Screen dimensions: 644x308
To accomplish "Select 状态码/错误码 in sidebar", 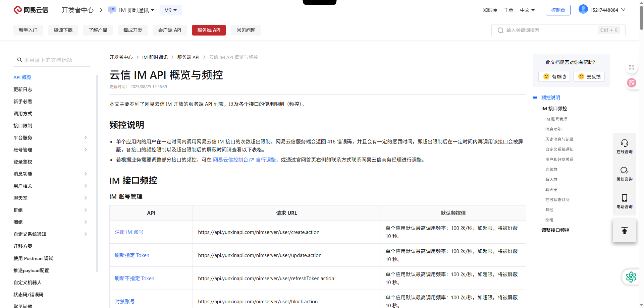I will [29, 295].
